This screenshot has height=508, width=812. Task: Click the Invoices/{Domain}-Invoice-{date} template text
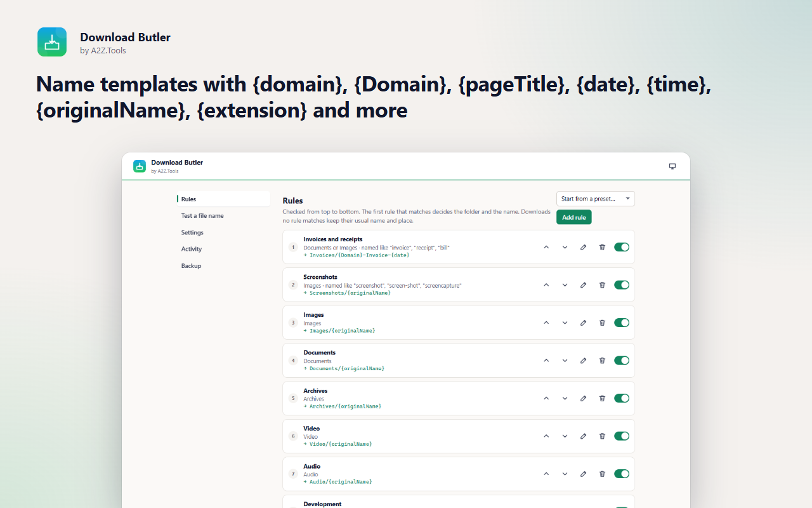(x=359, y=255)
